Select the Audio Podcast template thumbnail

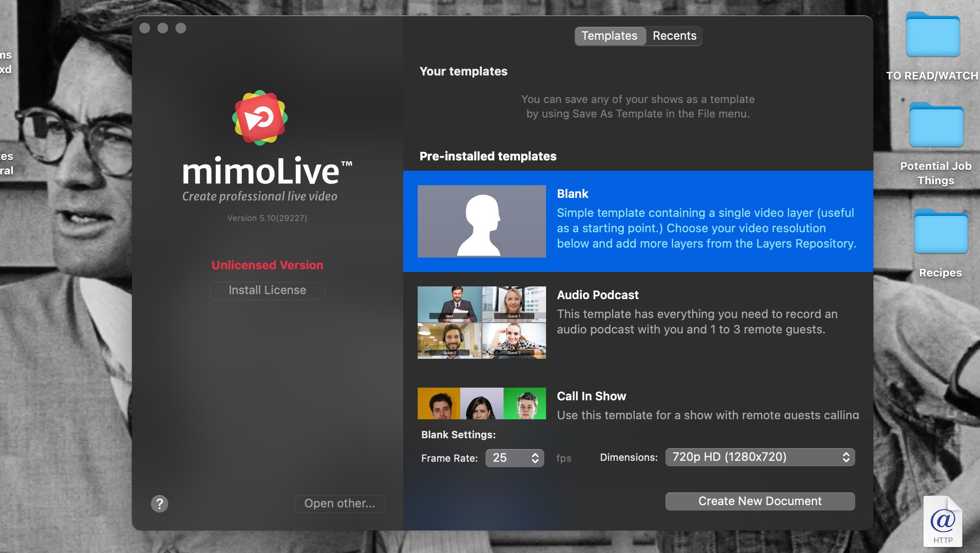click(x=481, y=323)
